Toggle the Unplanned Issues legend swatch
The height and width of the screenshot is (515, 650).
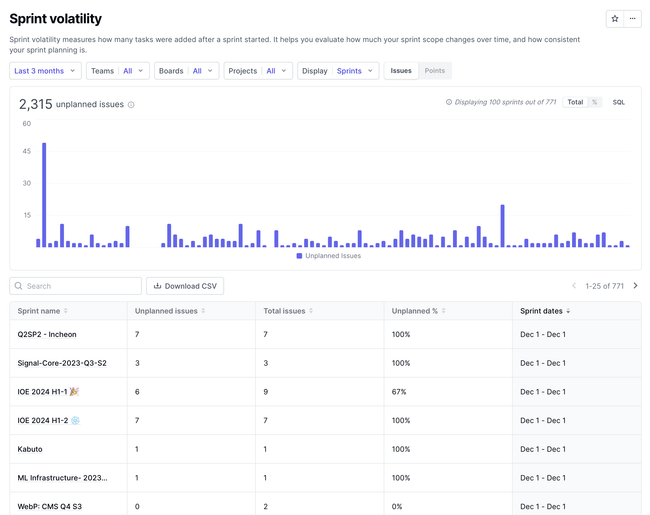click(299, 256)
